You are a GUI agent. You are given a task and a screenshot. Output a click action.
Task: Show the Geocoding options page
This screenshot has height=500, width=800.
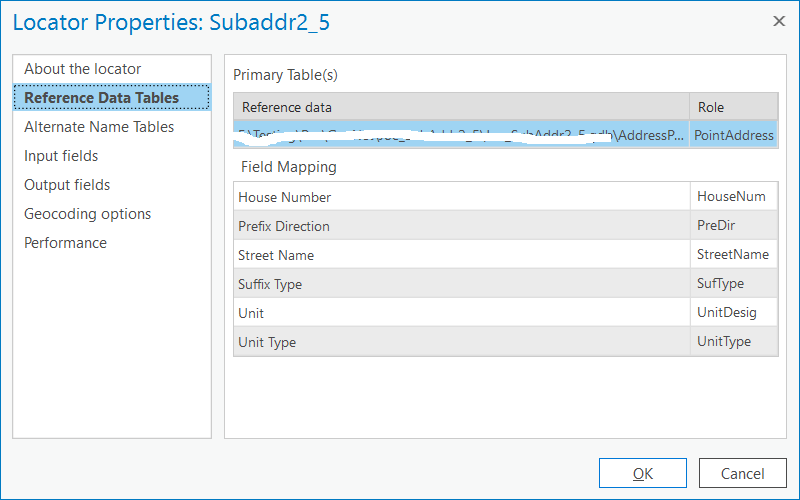87,214
